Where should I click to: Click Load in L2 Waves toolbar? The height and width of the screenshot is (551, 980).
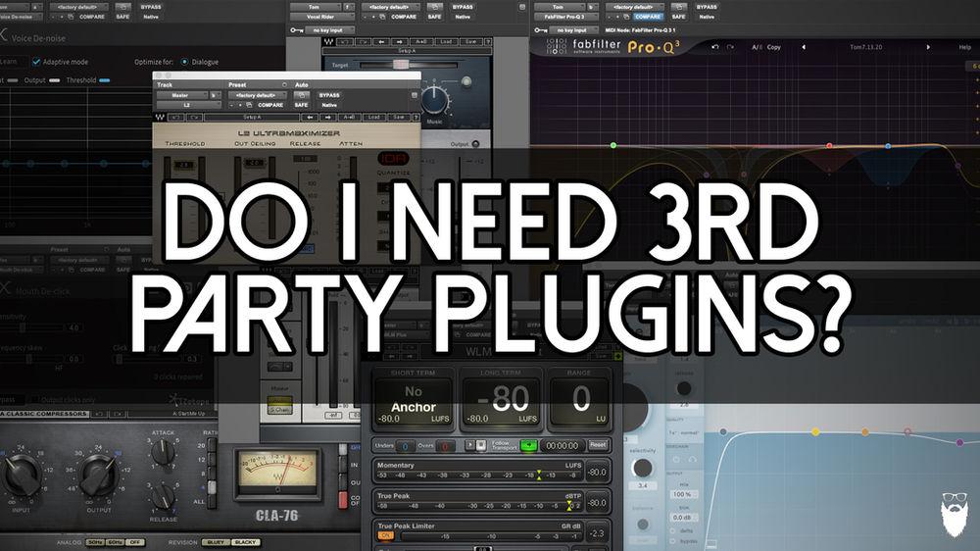click(x=373, y=117)
